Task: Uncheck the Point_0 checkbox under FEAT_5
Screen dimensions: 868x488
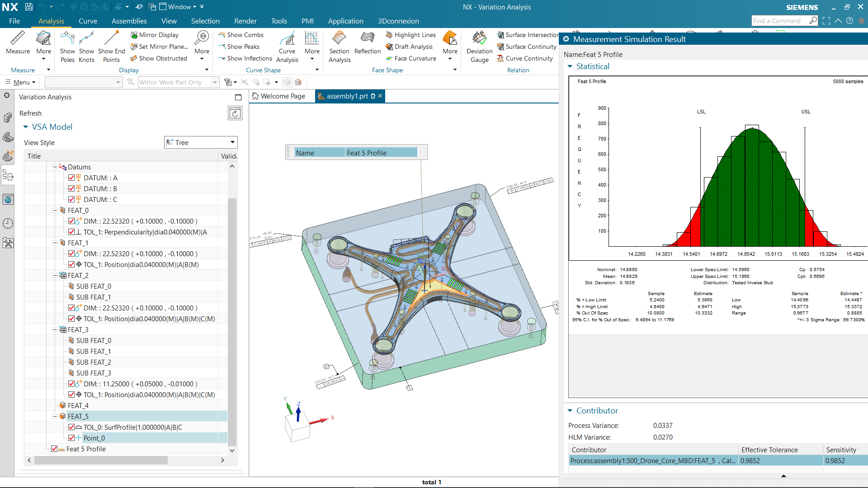Action: 71,438
